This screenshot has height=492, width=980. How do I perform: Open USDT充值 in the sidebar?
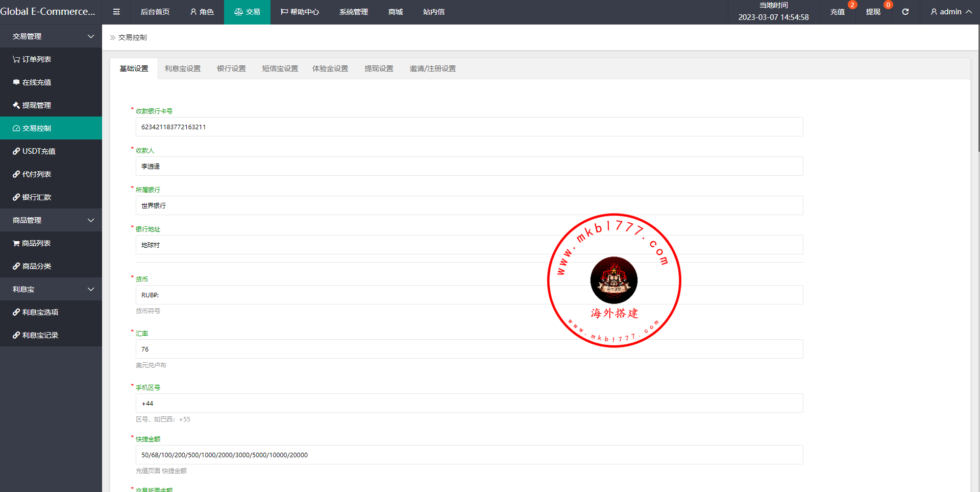[x=51, y=151]
